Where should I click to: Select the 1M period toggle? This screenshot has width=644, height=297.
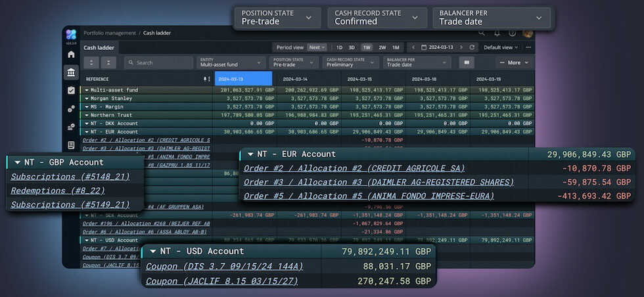(396, 47)
